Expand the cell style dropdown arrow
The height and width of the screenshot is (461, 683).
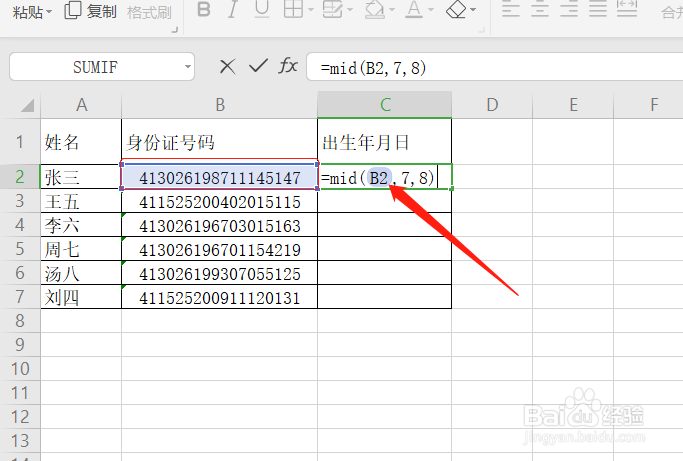click(x=350, y=10)
